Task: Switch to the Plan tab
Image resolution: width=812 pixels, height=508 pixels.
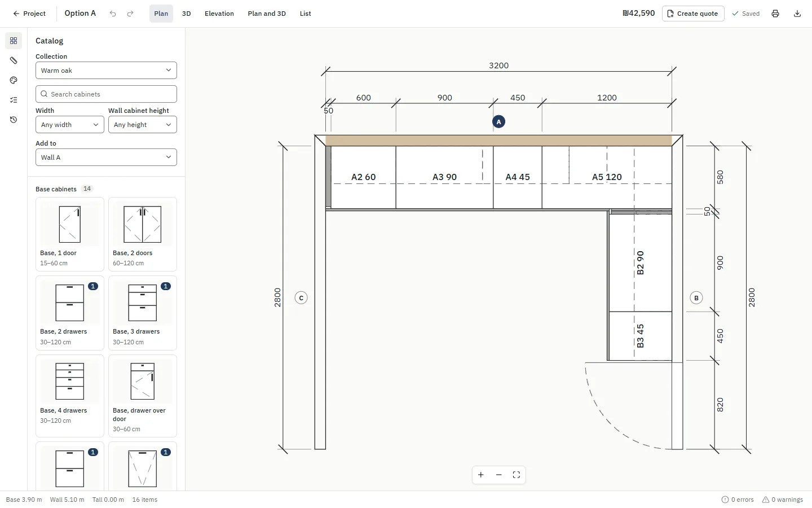Action: click(x=161, y=14)
